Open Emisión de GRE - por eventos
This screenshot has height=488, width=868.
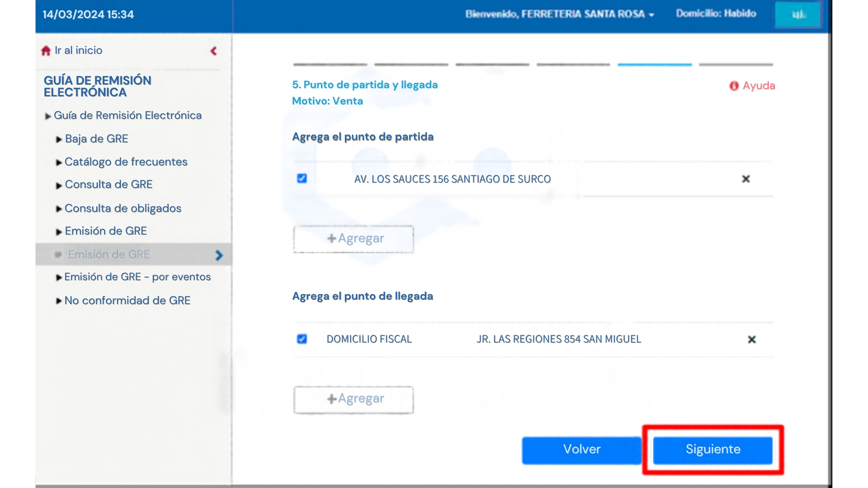click(x=137, y=277)
